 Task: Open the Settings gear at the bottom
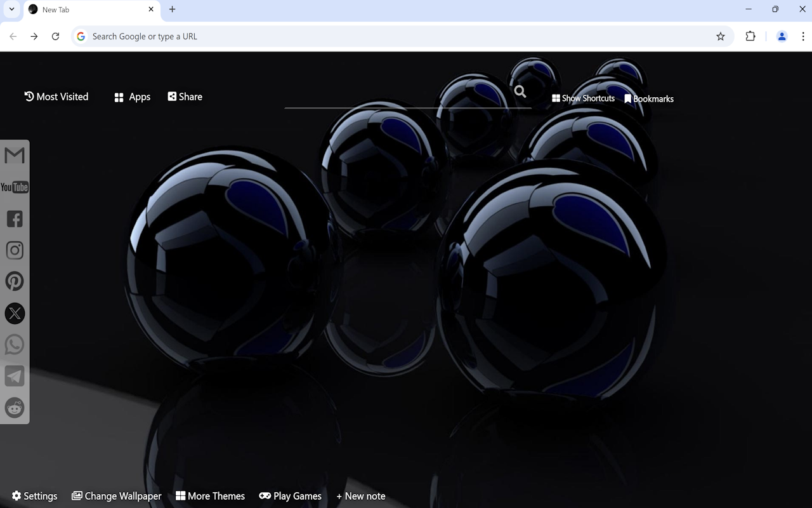click(34, 496)
